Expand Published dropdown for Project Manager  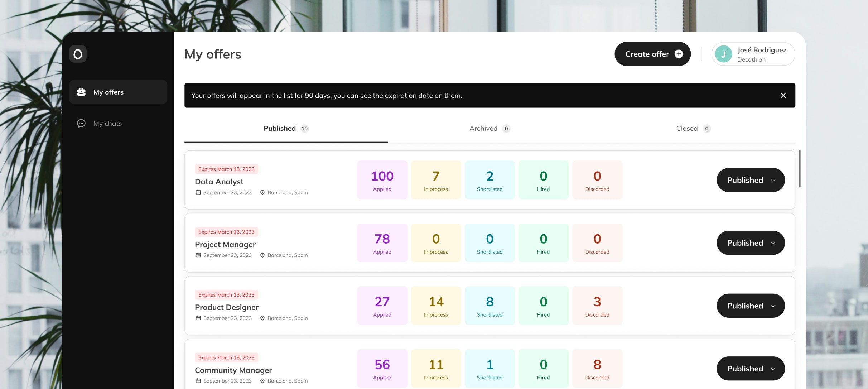(751, 243)
